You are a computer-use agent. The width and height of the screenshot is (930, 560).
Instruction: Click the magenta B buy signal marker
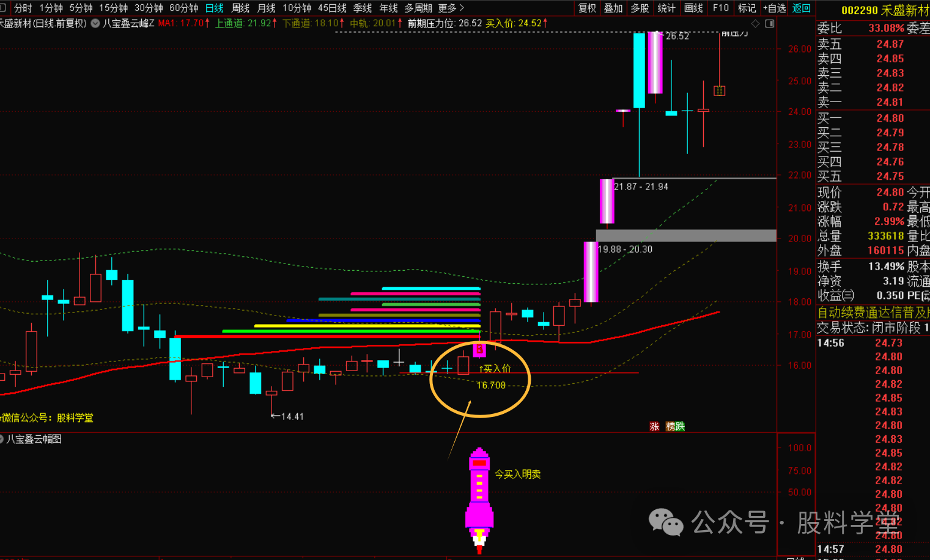(479, 350)
